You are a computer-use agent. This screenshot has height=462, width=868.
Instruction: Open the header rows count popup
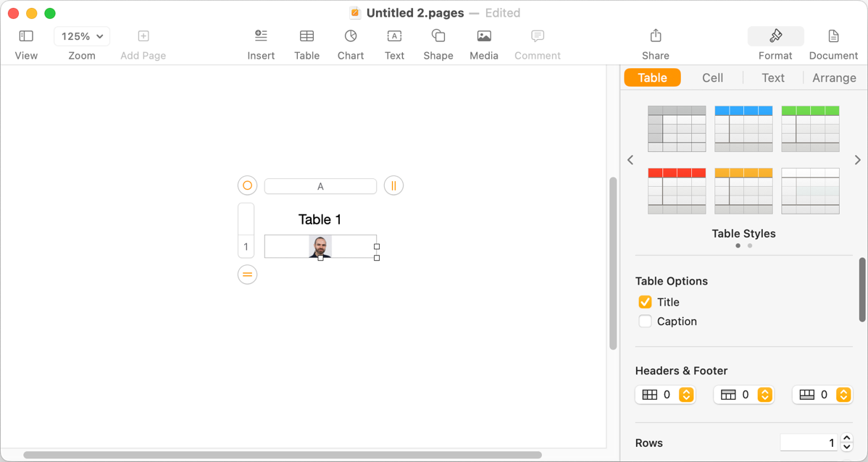764,395
